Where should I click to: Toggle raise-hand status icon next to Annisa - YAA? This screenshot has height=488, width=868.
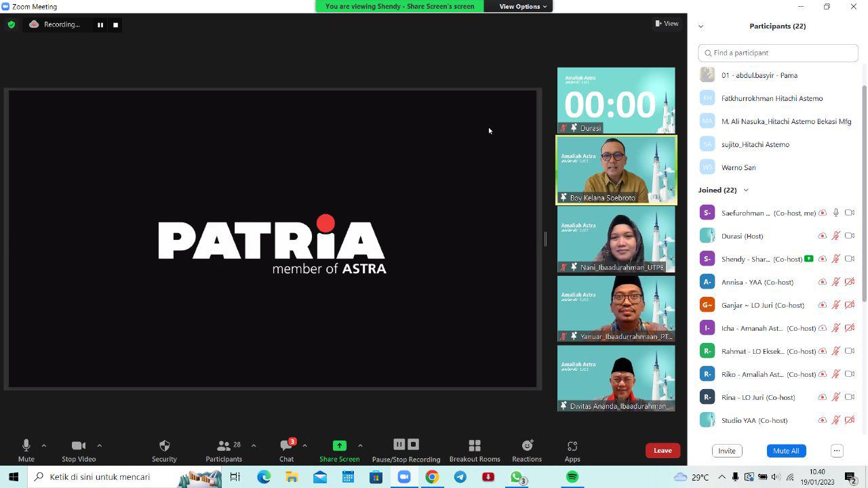click(823, 281)
